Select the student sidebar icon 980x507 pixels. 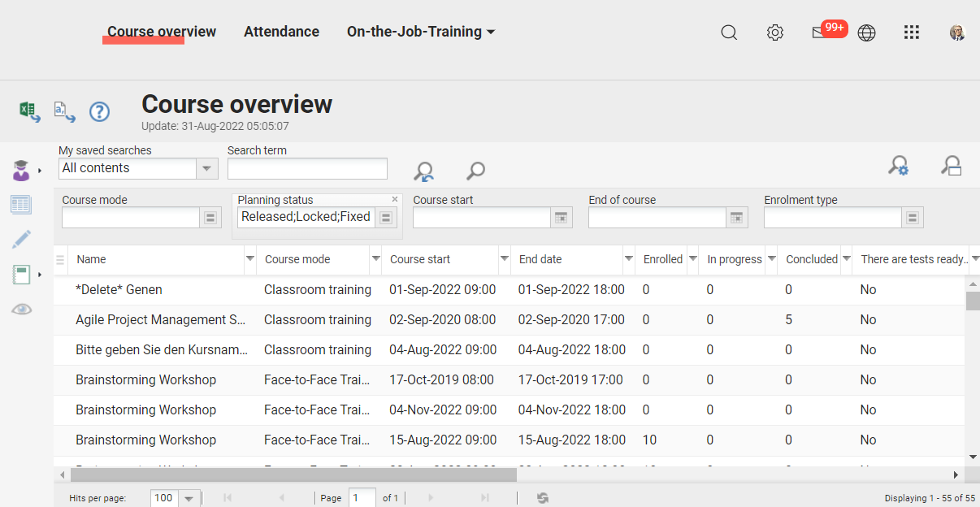20,169
